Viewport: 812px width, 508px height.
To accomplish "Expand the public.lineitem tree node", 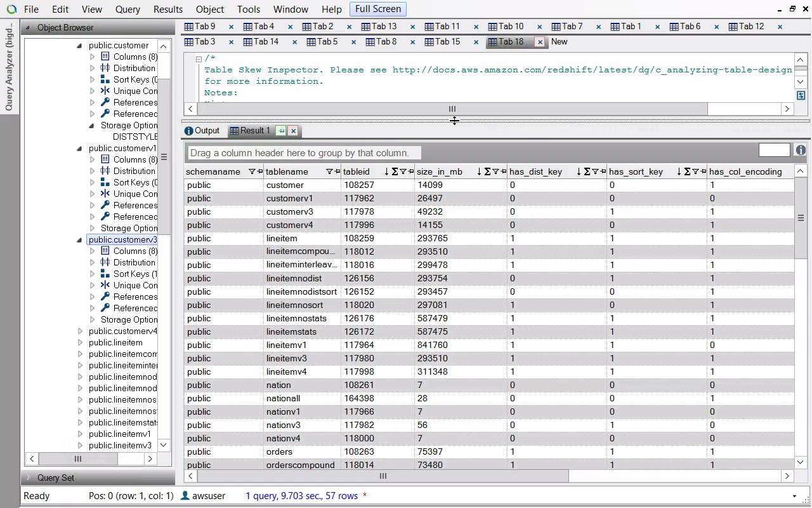I will tap(80, 342).
